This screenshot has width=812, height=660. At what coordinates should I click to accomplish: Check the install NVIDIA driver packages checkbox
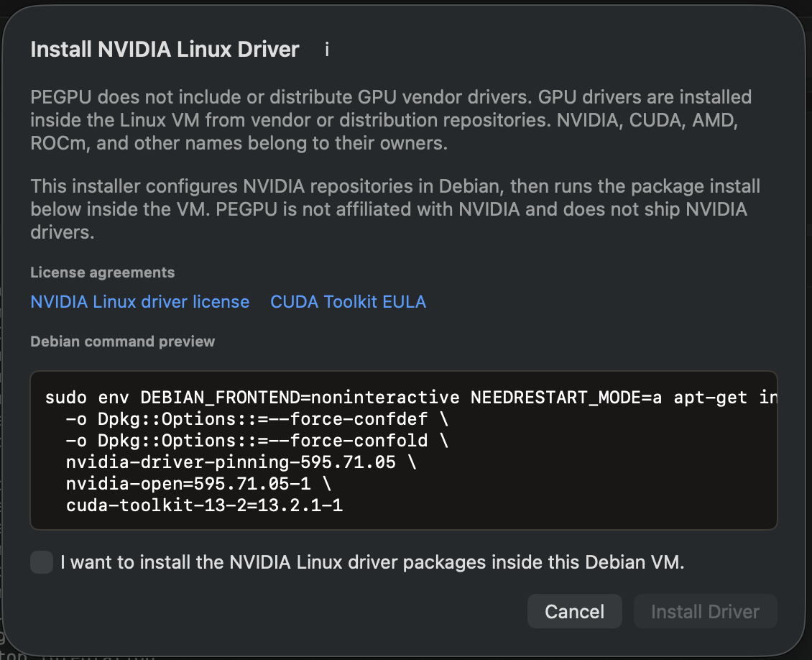click(x=42, y=562)
